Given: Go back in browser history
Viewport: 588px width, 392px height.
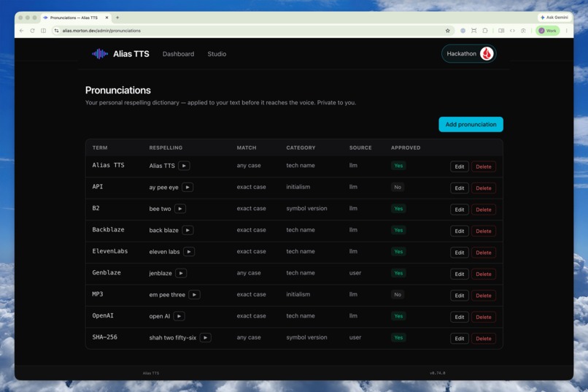Looking at the screenshot, I should [x=21, y=31].
